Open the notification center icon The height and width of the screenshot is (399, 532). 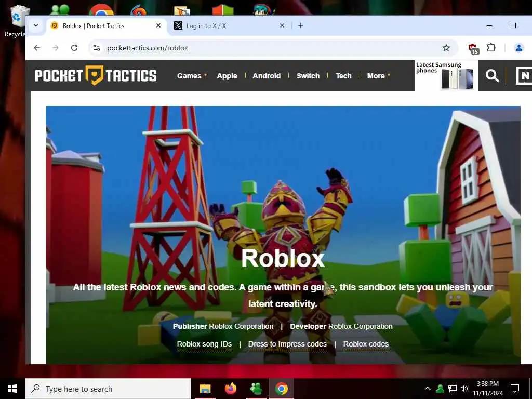(x=515, y=389)
